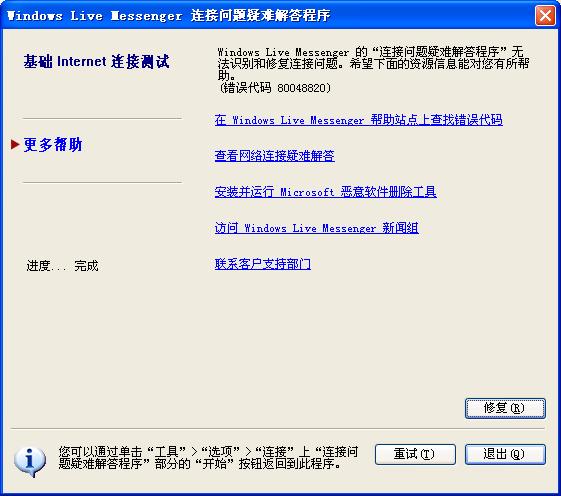Close the troubleshooter with the red X

[545, 16]
